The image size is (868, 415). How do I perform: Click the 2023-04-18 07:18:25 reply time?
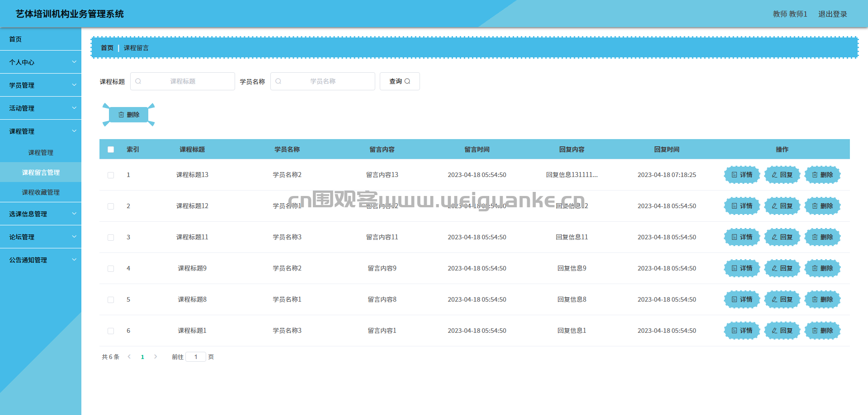pos(667,175)
